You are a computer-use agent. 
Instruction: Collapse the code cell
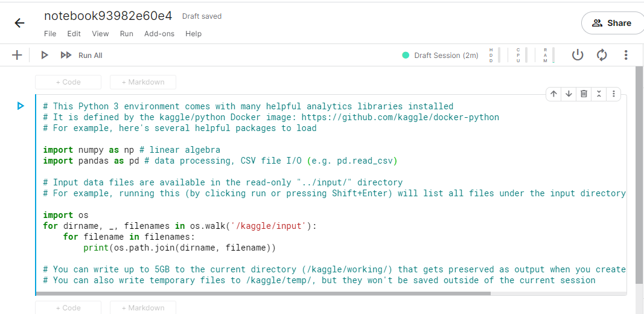(x=599, y=94)
